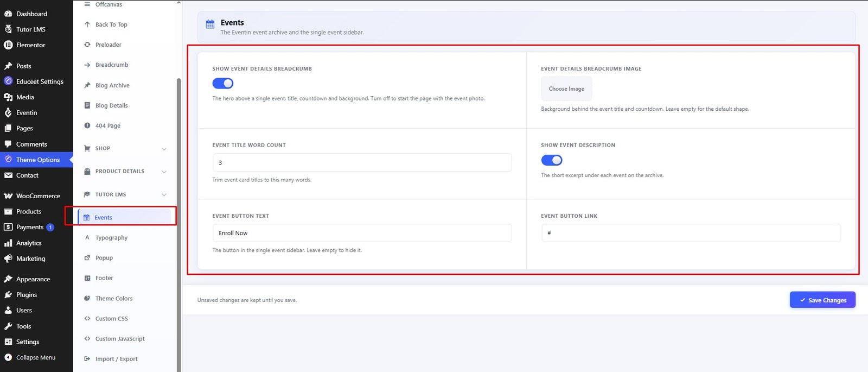Expand the PRODUCT DETAILS section chevron
The height and width of the screenshot is (372, 868).
pyautogui.click(x=164, y=172)
